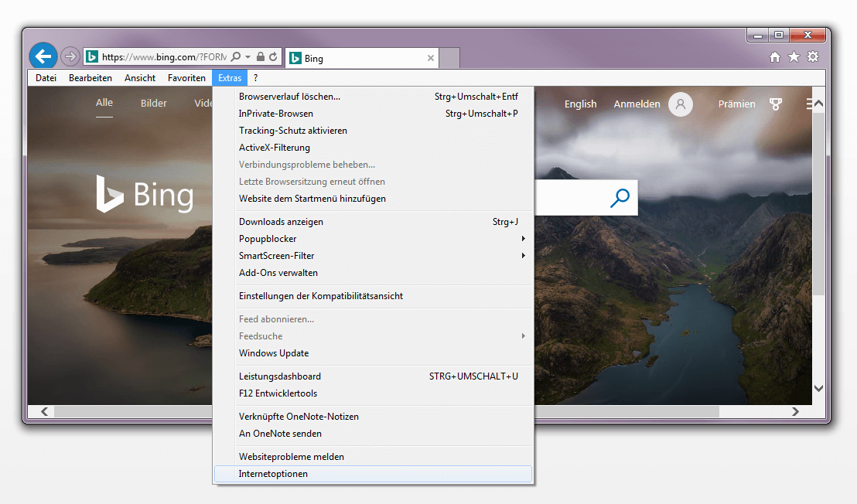Choose An OneNote senden
Screen dimensions: 857x504
click(x=374, y=434)
